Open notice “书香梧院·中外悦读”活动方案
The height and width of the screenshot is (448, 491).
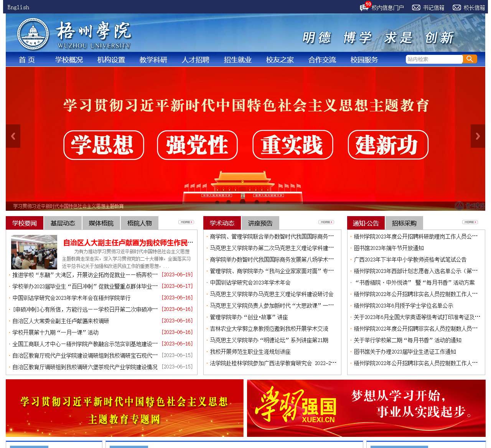(414, 283)
